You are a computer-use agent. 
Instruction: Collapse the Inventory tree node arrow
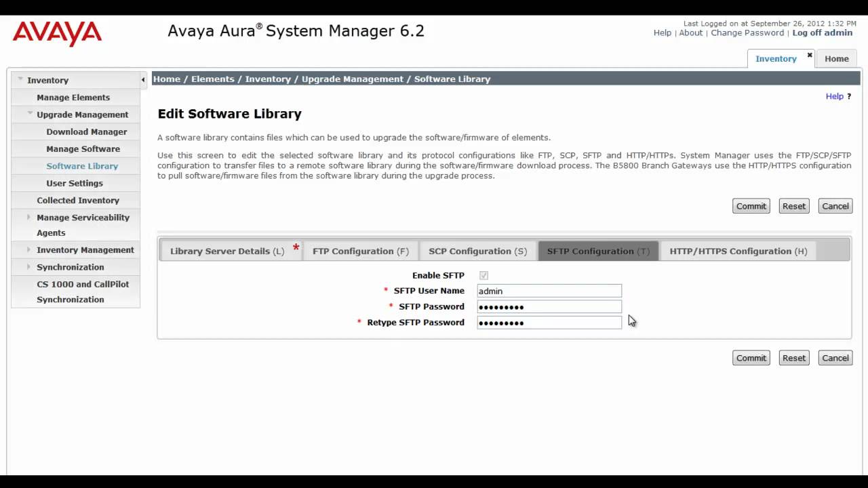[21, 79]
